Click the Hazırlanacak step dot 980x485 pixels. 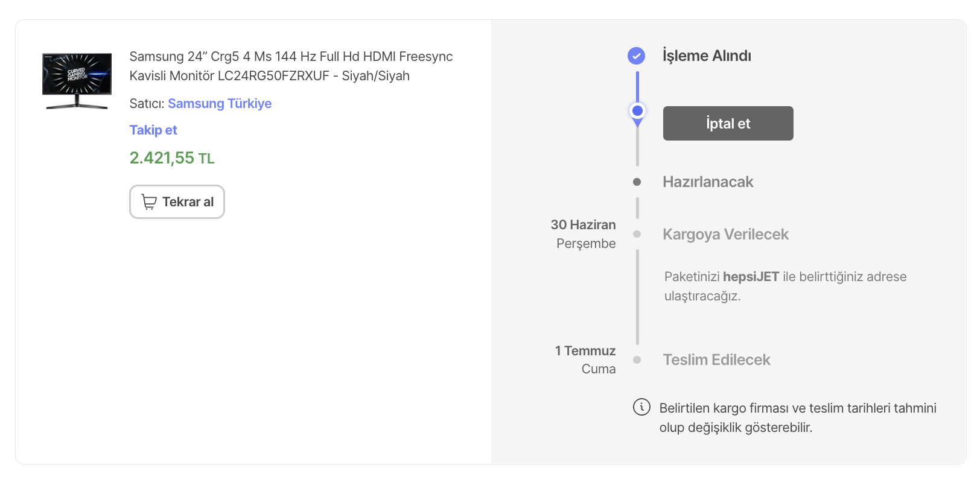tap(637, 182)
